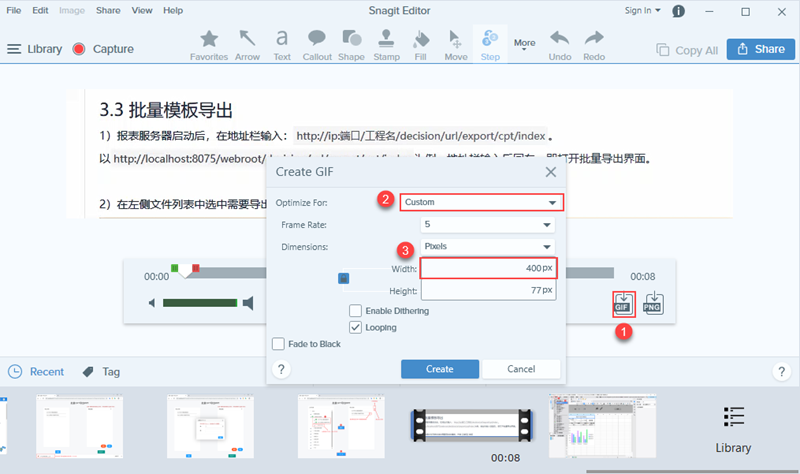Select the Step tool
This screenshot has width=800, height=474.
tap(490, 45)
